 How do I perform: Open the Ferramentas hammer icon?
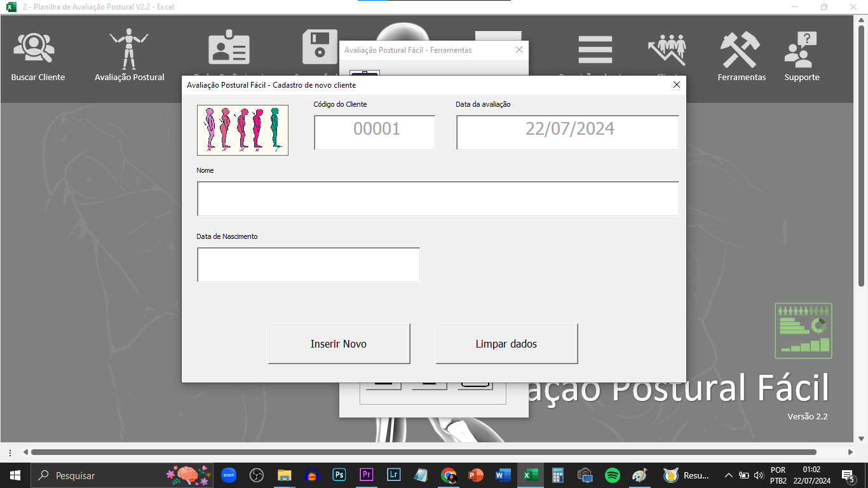741,51
